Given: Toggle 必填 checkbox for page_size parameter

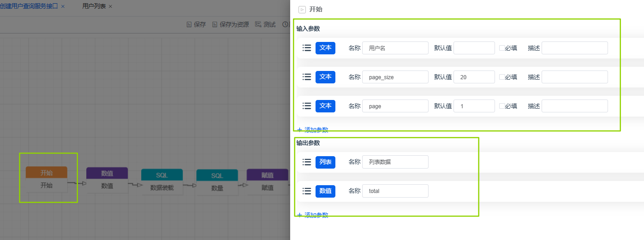Looking at the screenshot, I should [x=502, y=77].
